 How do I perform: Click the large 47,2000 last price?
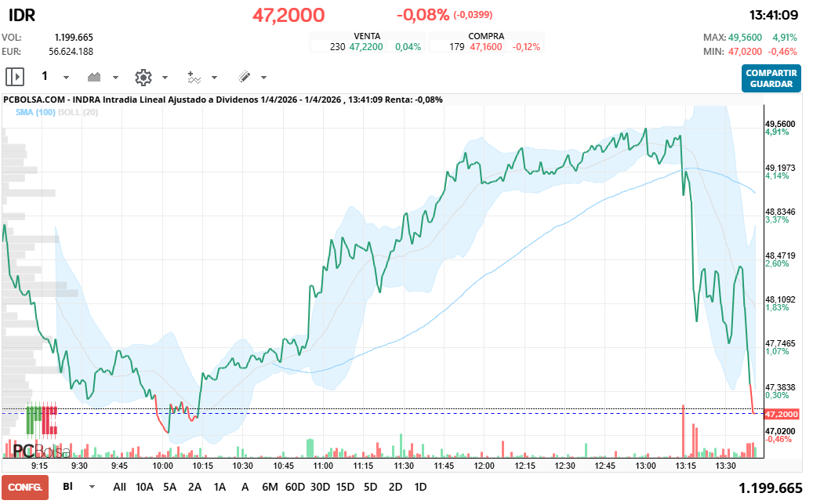click(x=289, y=15)
